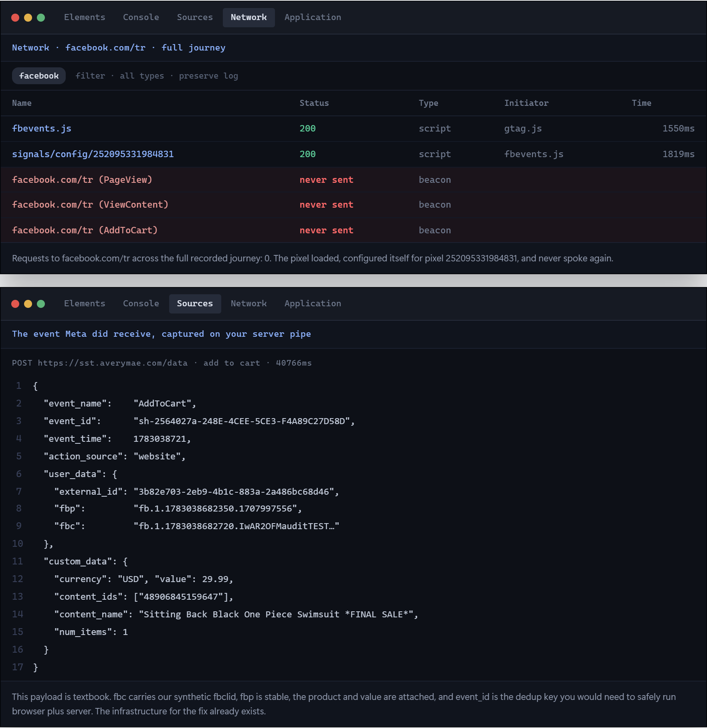Click fbevents.js initiator cell

click(x=533, y=154)
